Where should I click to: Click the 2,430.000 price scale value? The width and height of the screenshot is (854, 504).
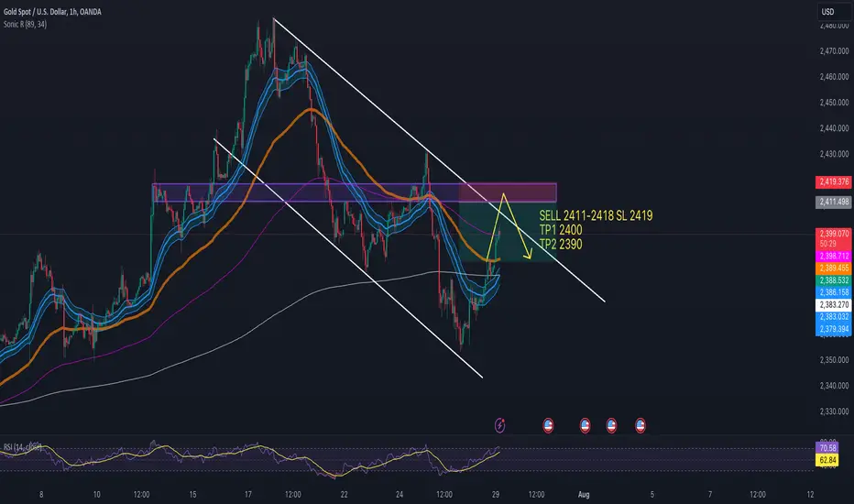point(834,154)
